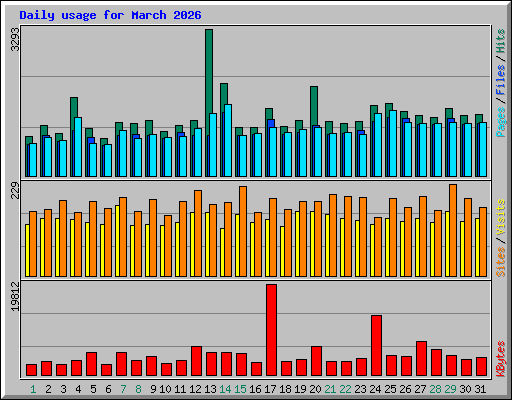Select day 9 label on x-axis
This screenshot has width=512, height=400.
153,389
